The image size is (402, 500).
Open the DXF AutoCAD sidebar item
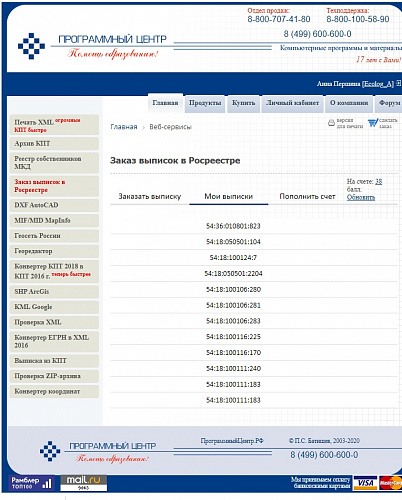(54, 205)
